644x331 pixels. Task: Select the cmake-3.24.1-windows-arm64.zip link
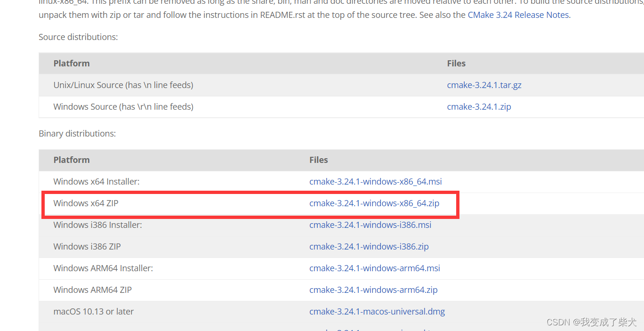[x=373, y=290]
